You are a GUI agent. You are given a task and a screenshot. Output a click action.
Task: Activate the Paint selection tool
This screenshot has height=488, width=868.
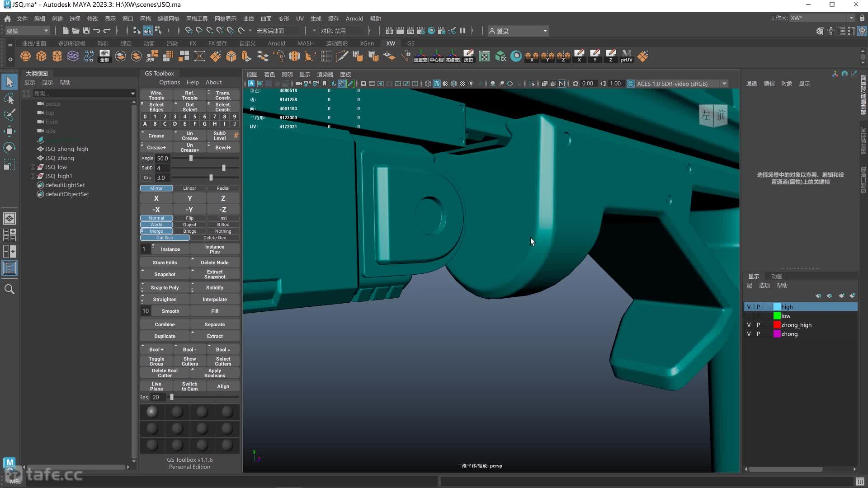click(x=9, y=115)
